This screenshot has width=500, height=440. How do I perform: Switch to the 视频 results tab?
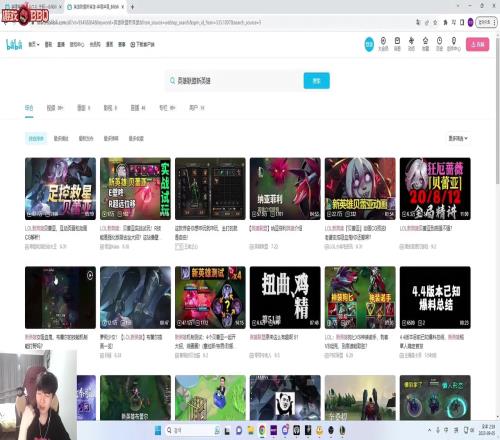(x=55, y=108)
